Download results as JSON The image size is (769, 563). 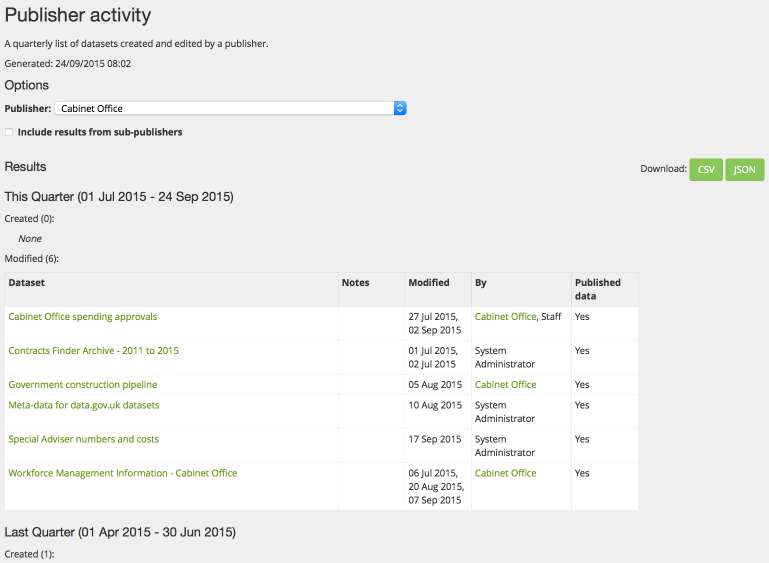[x=744, y=170]
